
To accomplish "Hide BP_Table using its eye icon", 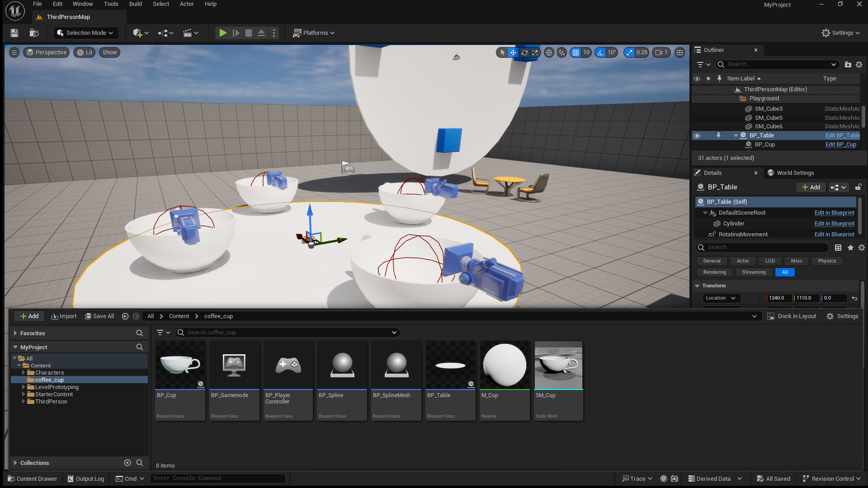I will pos(697,136).
